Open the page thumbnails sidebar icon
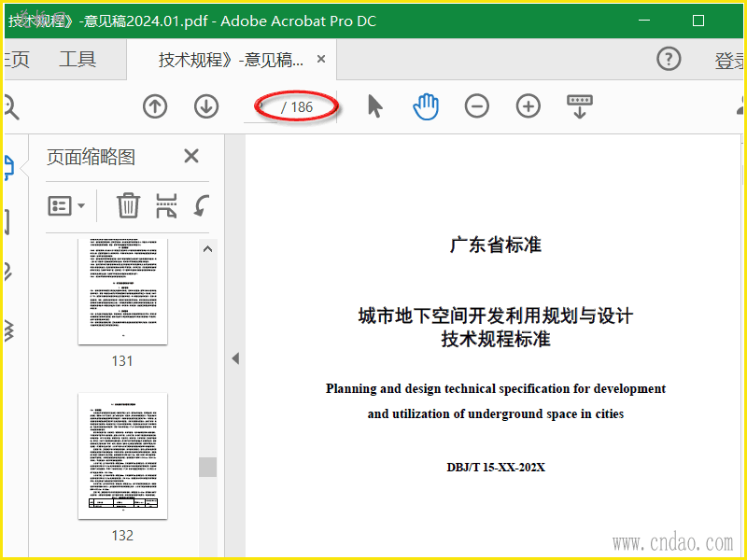The image size is (747, 560). [8, 167]
